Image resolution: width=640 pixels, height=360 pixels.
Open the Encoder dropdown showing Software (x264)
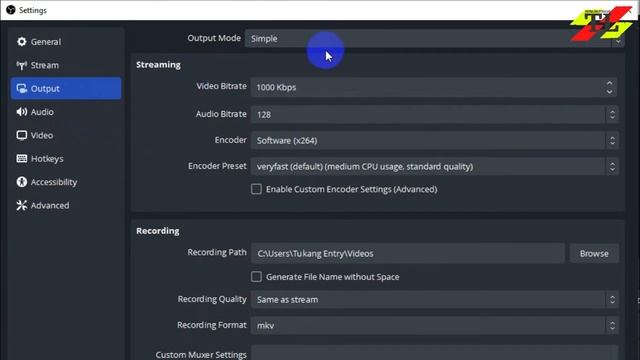point(435,140)
